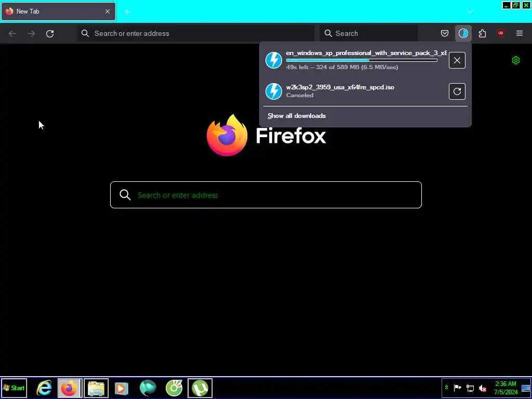
Task: Focus the top address bar field
Action: pos(196,33)
